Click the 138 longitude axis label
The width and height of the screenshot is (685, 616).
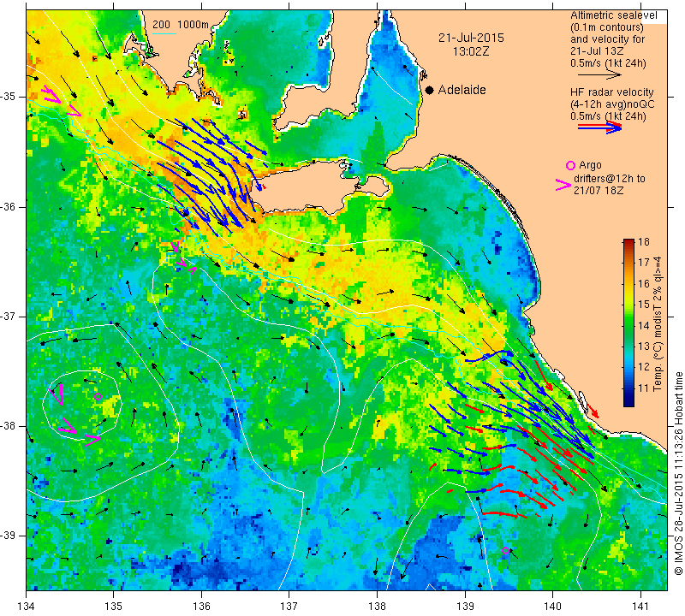coord(377,606)
